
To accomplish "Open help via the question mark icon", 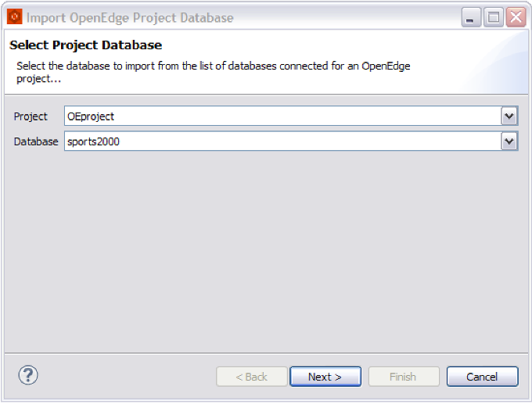I will (27, 375).
